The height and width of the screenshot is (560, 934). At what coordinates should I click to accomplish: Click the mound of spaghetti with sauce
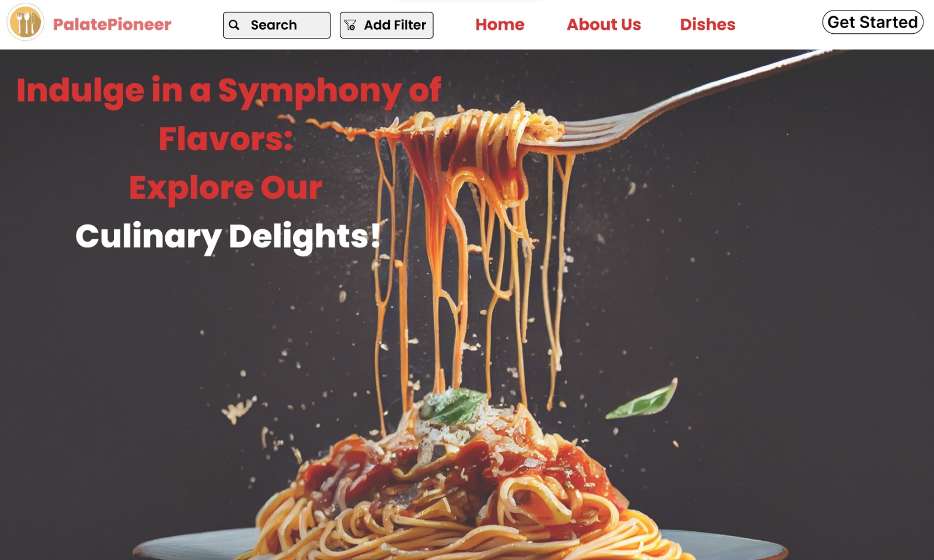(461, 490)
